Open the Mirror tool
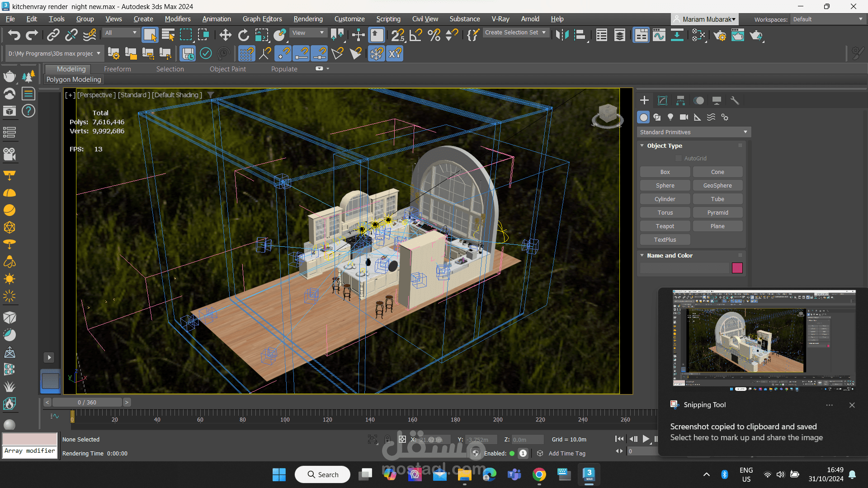The height and width of the screenshot is (488, 868). pos(562,35)
